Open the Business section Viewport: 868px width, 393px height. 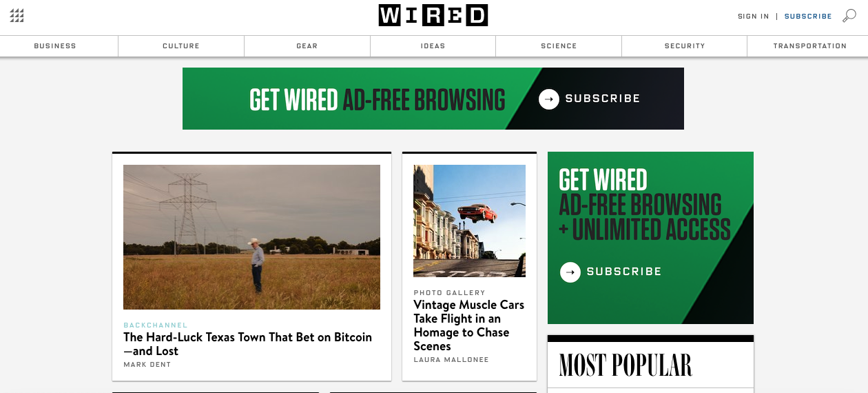[x=55, y=46]
